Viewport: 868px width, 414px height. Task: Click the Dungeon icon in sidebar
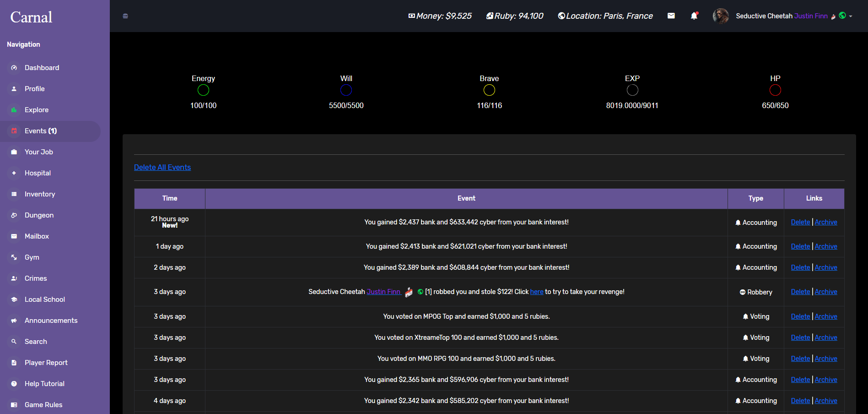pos(14,215)
